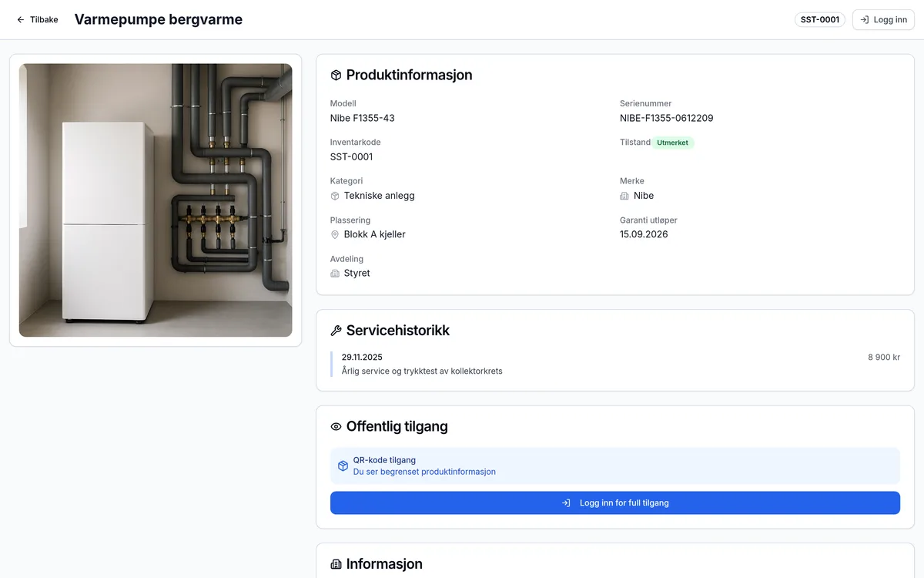Select the 29.11.2025 service history entry
This screenshot has width=924, height=578.
[x=615, y=364]
